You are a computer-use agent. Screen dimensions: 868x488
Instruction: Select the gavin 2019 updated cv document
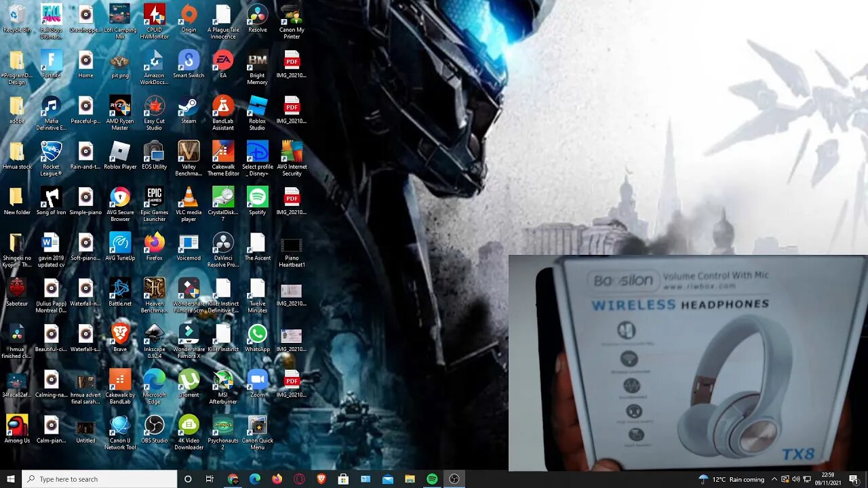coord(51,249)
